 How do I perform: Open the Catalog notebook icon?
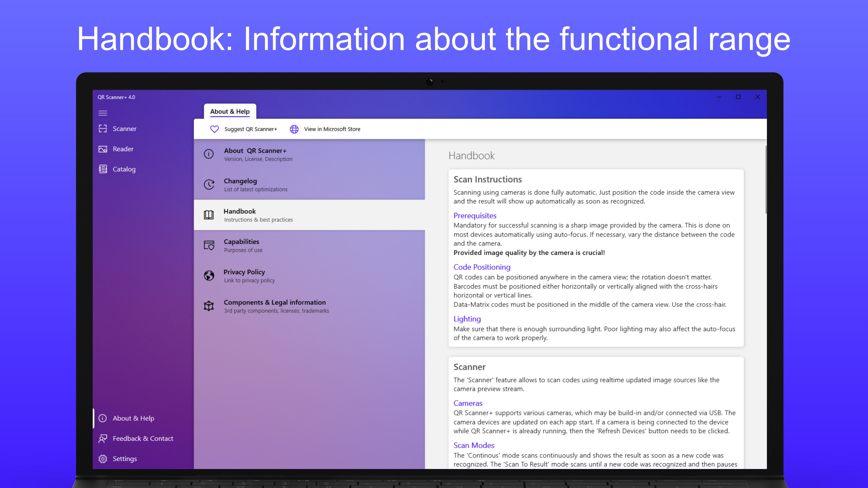pos(103,169)
